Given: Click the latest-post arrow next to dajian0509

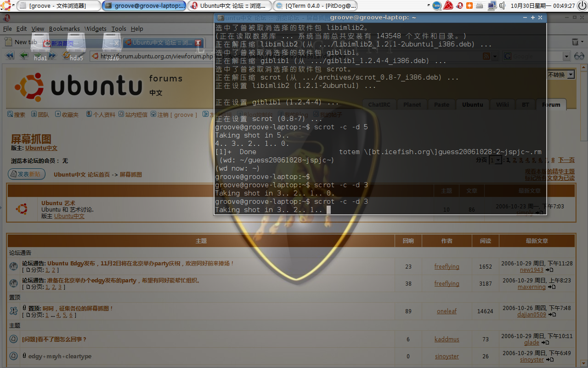Looking at the screenshot, I should click(x=552, y=315).
